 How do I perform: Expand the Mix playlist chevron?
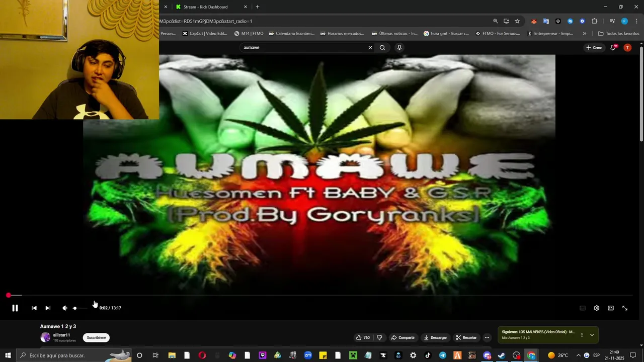pos(592,335)
